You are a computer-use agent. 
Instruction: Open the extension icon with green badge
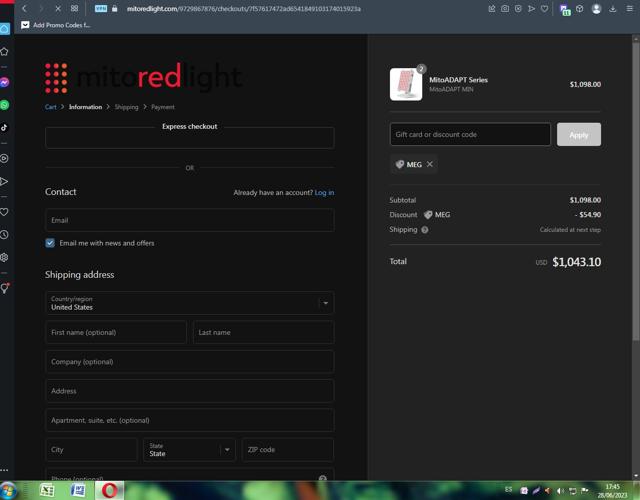(x=565, y=10)
